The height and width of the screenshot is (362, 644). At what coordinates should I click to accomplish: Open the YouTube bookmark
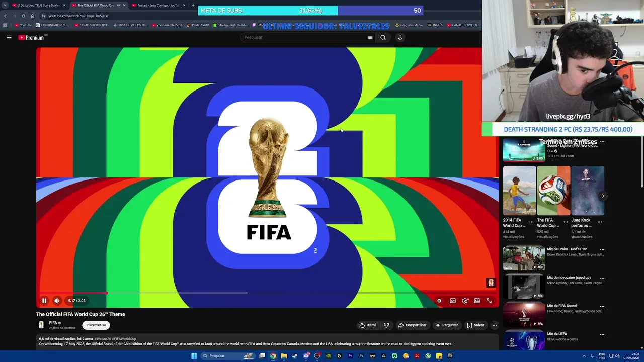coord(23,25)
